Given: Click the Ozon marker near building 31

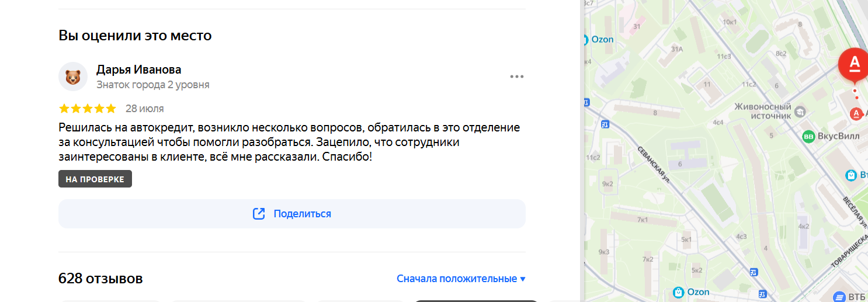Looking at the screenshot, I should click(x=586, y=40).
